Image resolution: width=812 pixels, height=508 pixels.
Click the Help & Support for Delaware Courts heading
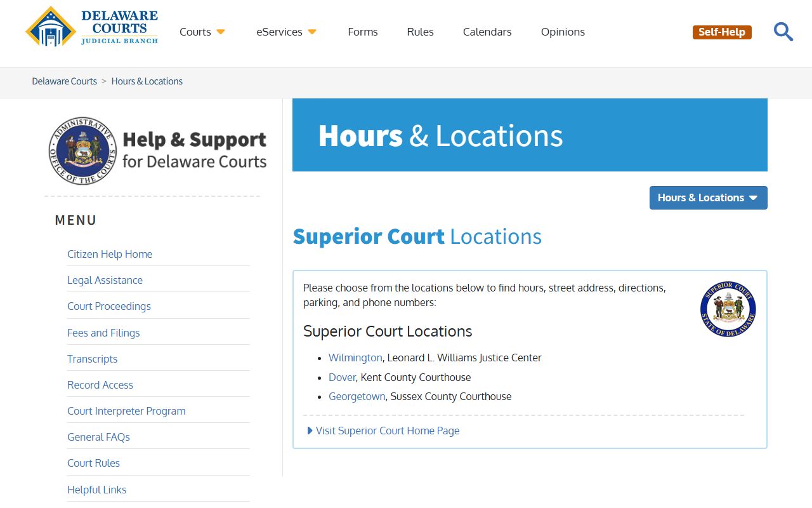point(194,150)
